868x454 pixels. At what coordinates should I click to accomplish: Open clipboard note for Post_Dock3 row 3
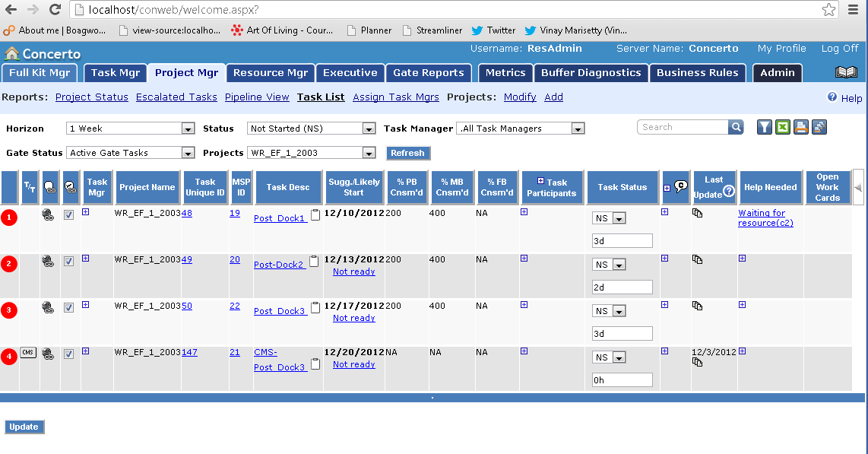[x=315, y=308]
